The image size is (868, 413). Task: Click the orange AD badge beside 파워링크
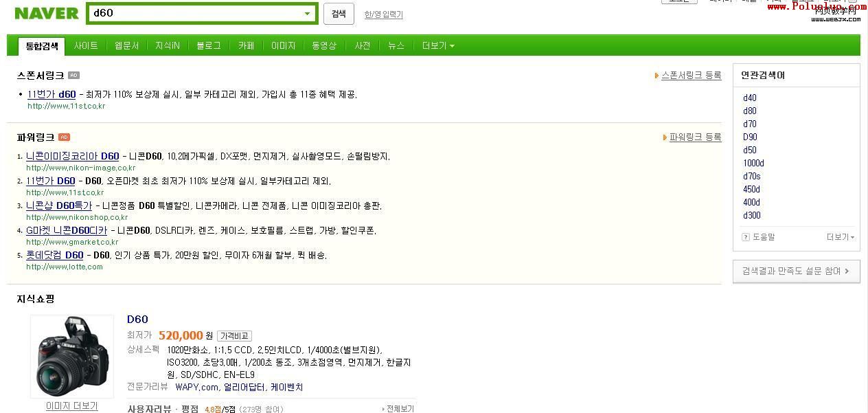[x=64, y=137]
